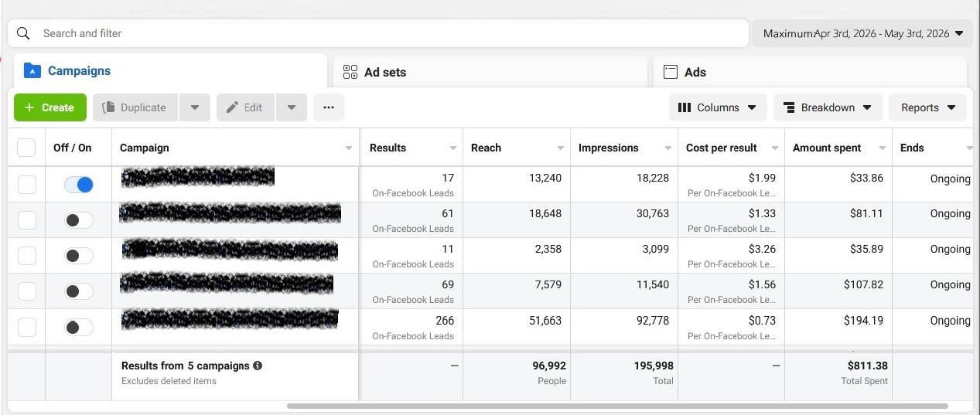The height and width of the screenshot is (415, 980).
Task: Click the info icon beside Results from 5 campaigns
Action: point(258,366)
